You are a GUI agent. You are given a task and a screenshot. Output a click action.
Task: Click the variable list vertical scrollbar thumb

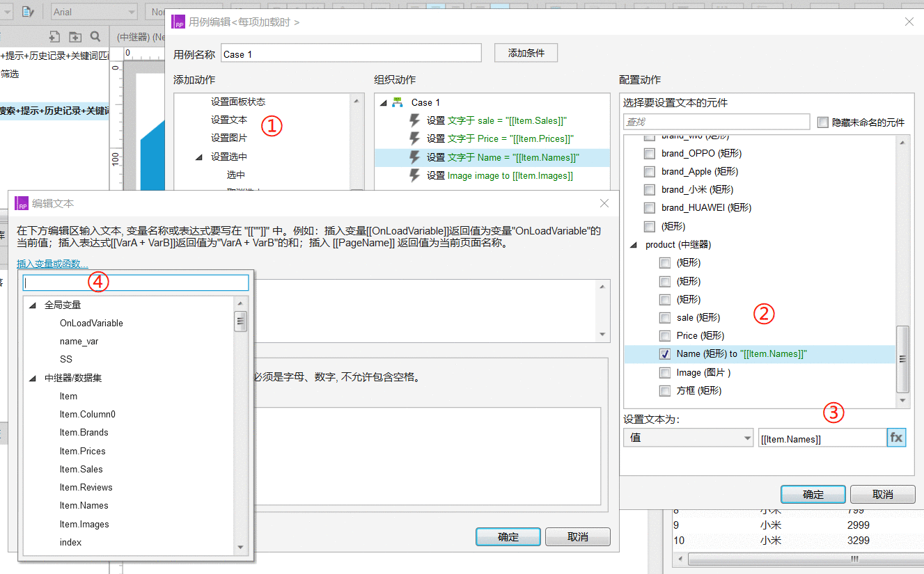[x=240, y=321]
